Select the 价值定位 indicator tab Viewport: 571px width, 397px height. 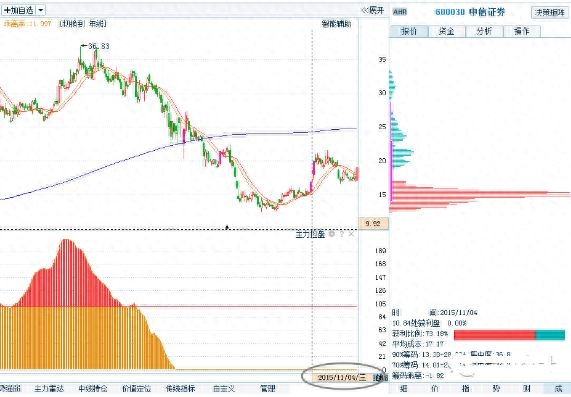pyautogui.click(x=136, y=389)
